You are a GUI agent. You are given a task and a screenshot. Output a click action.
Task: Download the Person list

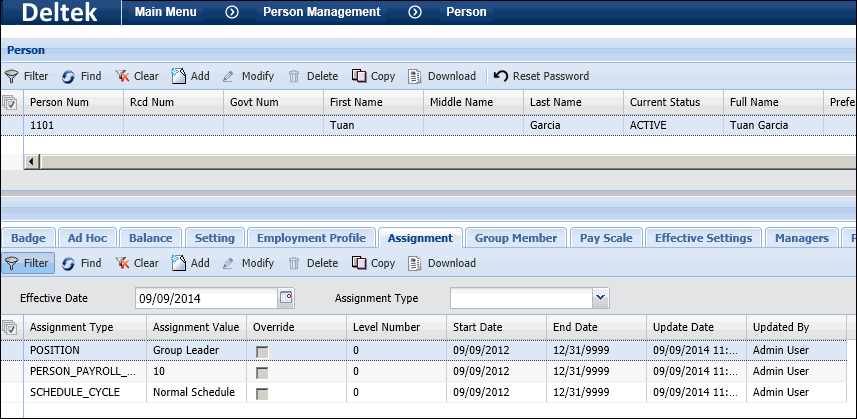coord(442,76)
